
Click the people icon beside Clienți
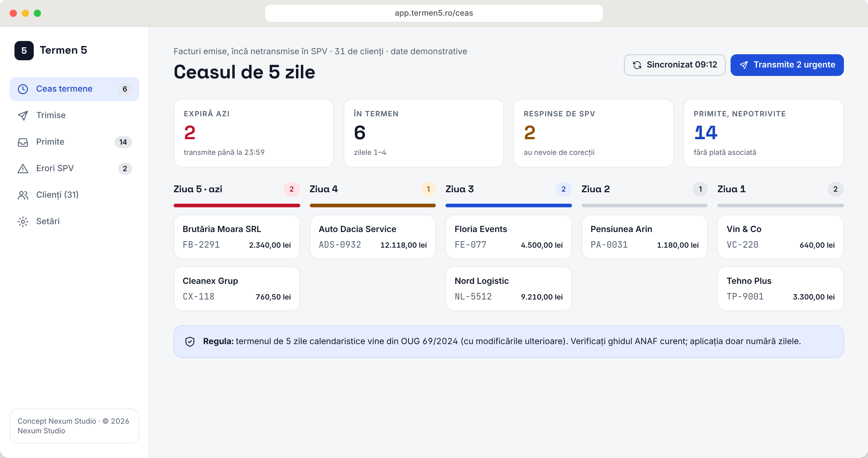[23, 195]
